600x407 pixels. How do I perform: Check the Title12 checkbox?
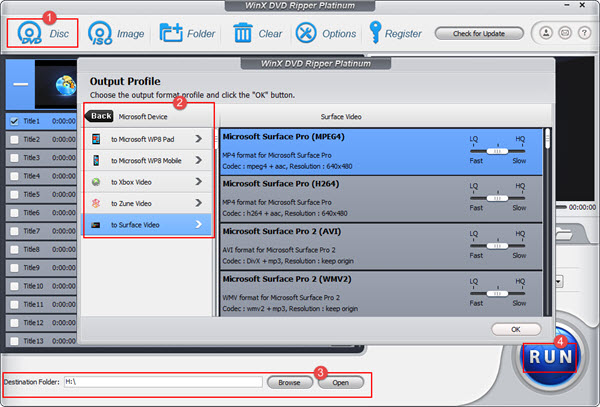pyautogui.click(x=14, y=323)
